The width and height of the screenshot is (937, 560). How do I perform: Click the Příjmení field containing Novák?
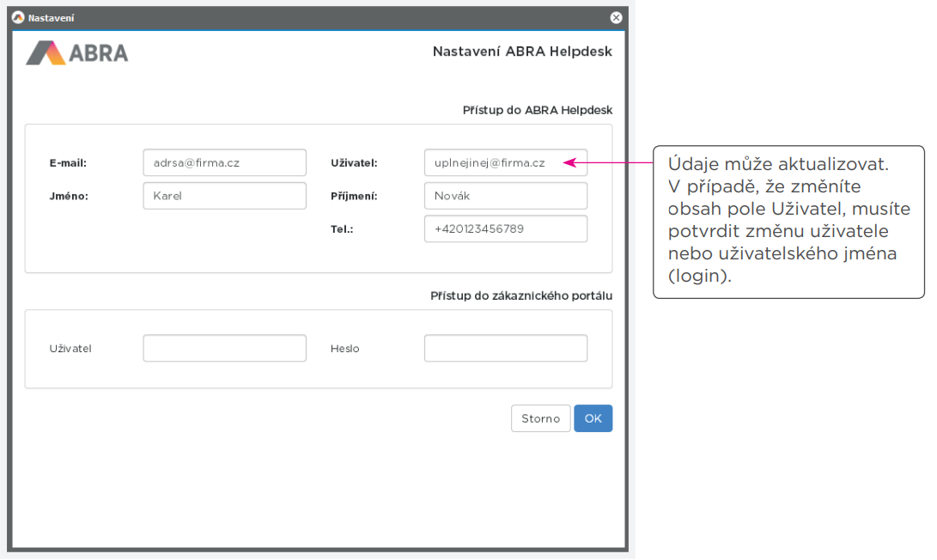coord(505,195)
